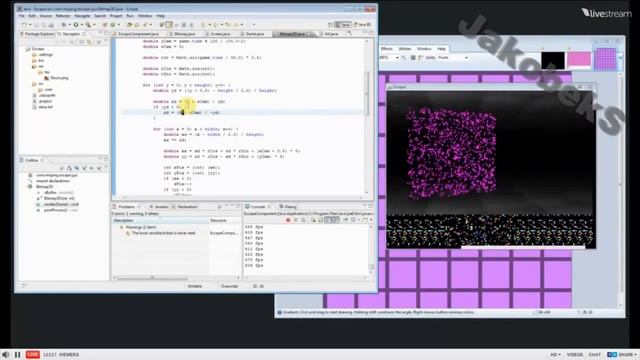Clear the Console output
640x360 pixels.
tap(313, 220)
